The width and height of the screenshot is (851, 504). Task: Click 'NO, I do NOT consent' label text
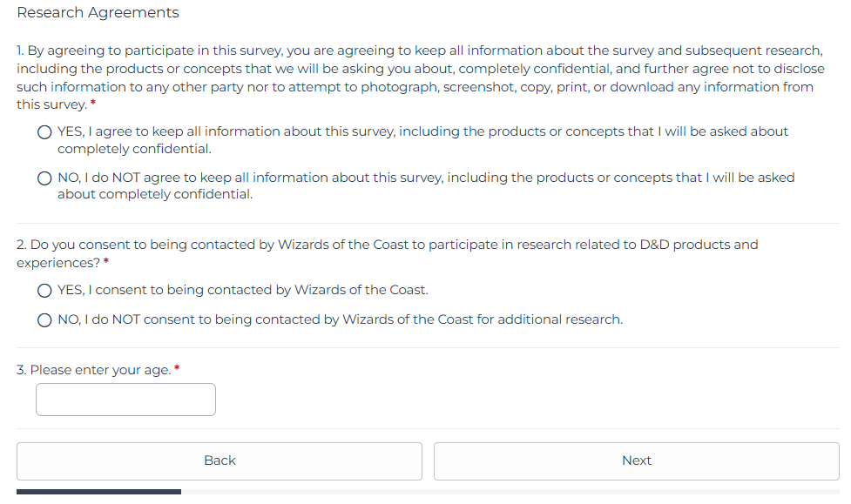(340, 320)
